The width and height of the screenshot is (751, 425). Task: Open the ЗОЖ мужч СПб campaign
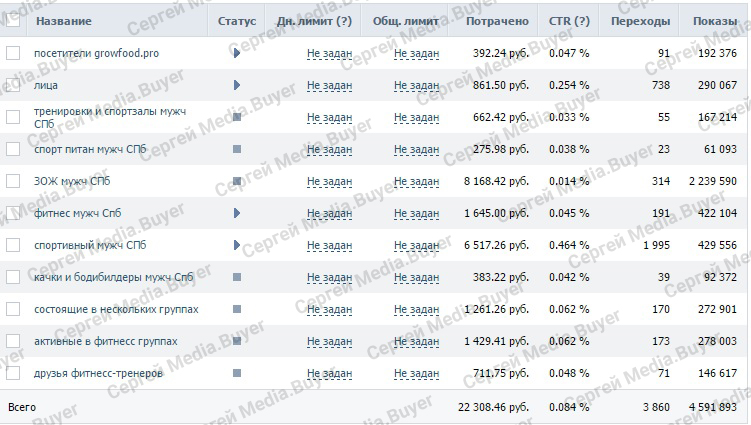pyautogui.click(x=72, y=181)
